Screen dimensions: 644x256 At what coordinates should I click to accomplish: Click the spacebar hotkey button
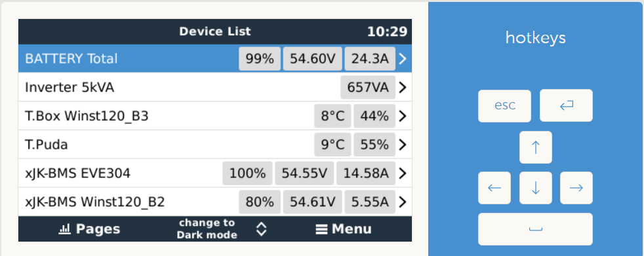[x=535, y=229]
